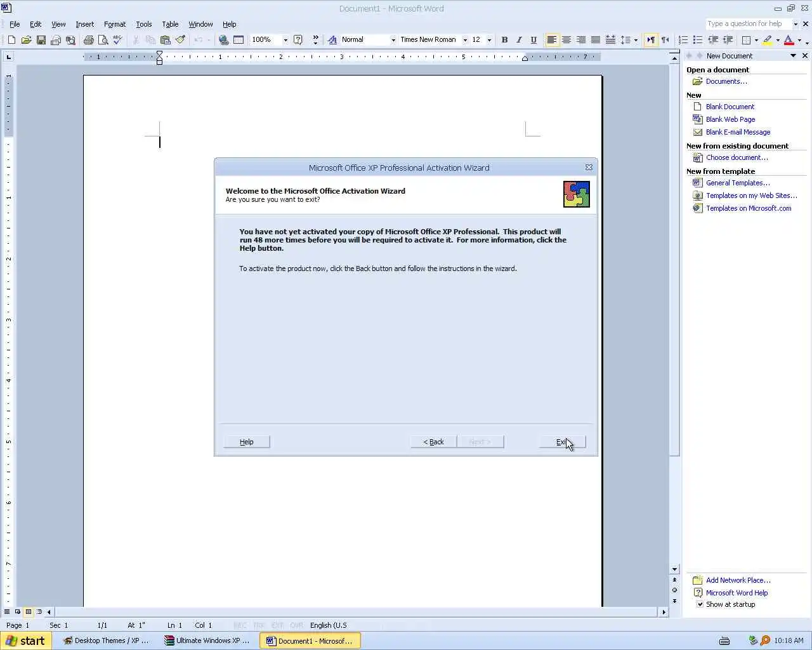Viewport: 812px width, 650px height.
Task: Open Print Preview from the toolbar
Action: click(103, 40)
